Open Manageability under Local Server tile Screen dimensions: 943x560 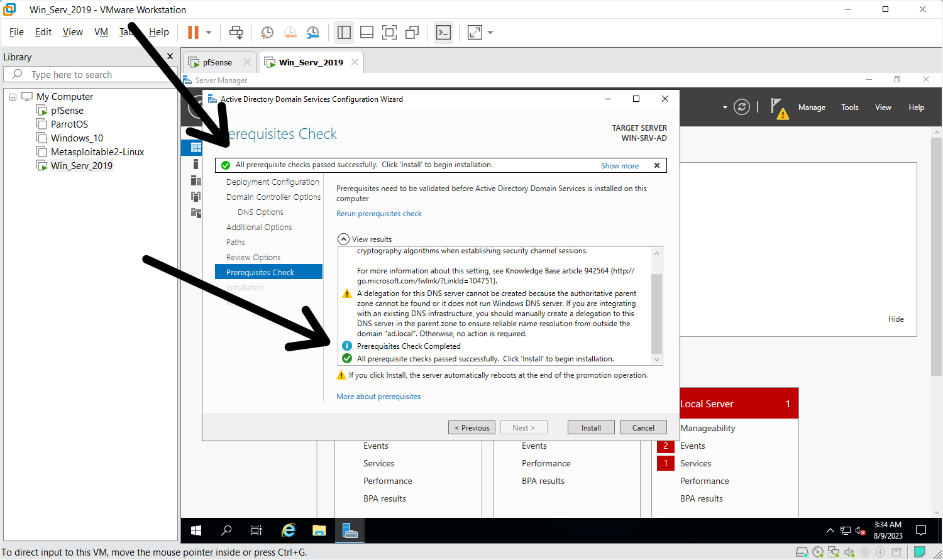[x=707, y=429]
